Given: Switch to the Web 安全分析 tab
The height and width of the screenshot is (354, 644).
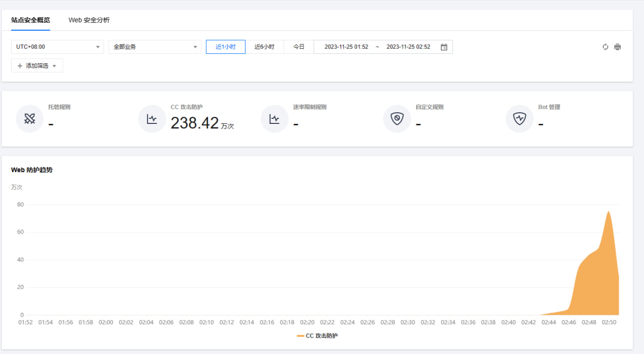Looking at the screenshot, I should point(89,20).
